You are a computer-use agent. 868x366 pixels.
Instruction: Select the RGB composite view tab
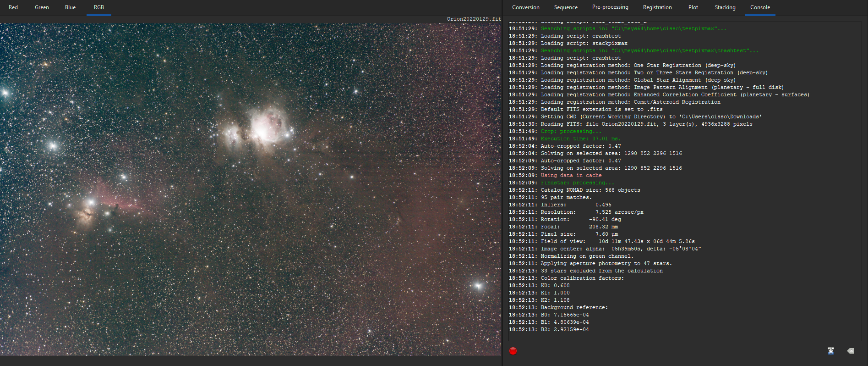(99, 7)
